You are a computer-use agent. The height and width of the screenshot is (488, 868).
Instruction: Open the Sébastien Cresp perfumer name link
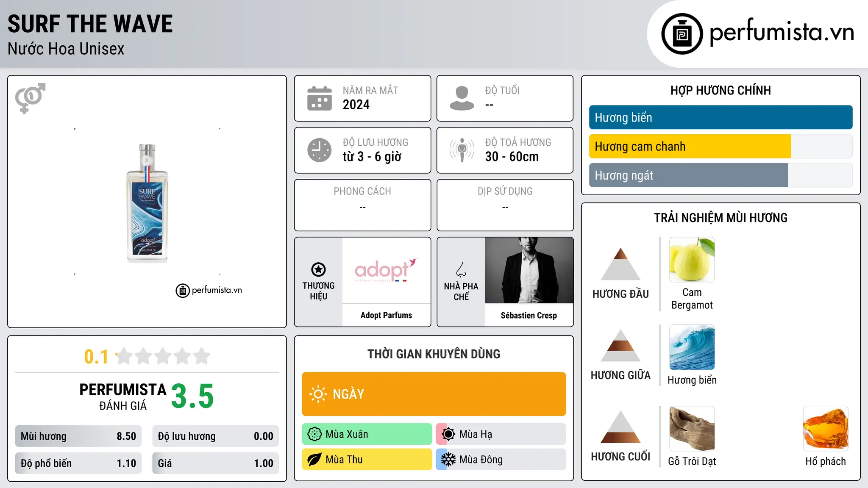coord(529,315)
